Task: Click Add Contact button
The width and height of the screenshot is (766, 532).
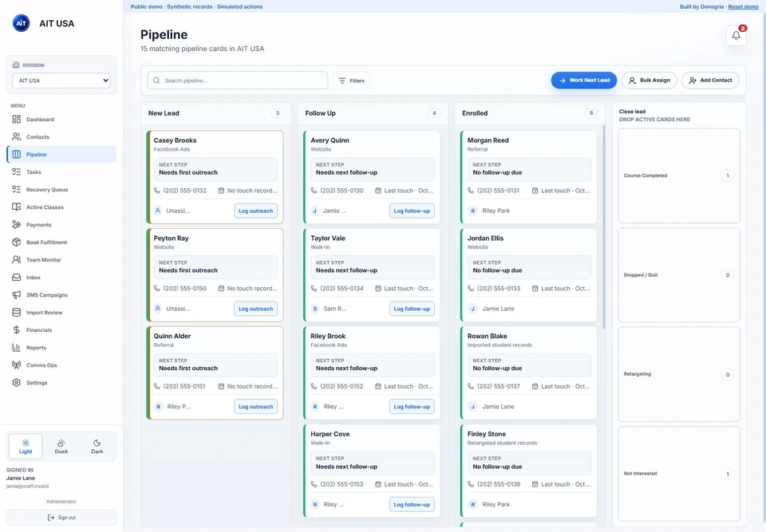Action: (x=710, y=80)
